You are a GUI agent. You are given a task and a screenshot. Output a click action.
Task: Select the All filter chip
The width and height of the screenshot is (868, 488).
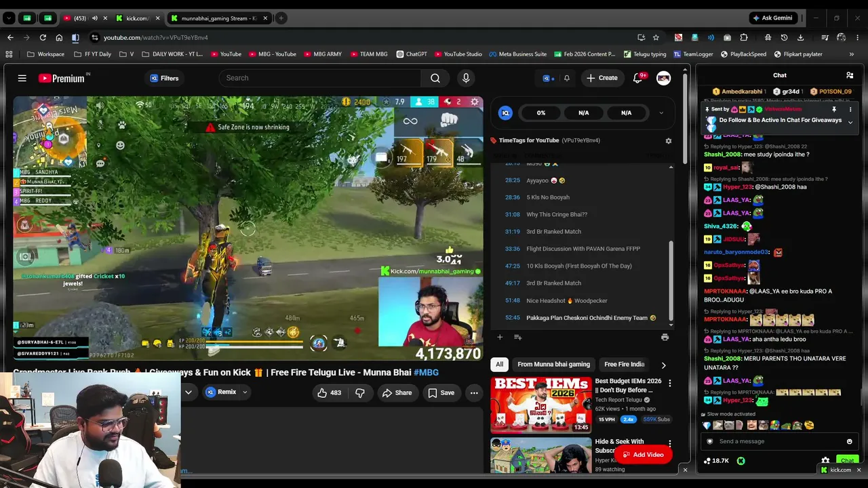click(500, 365)
